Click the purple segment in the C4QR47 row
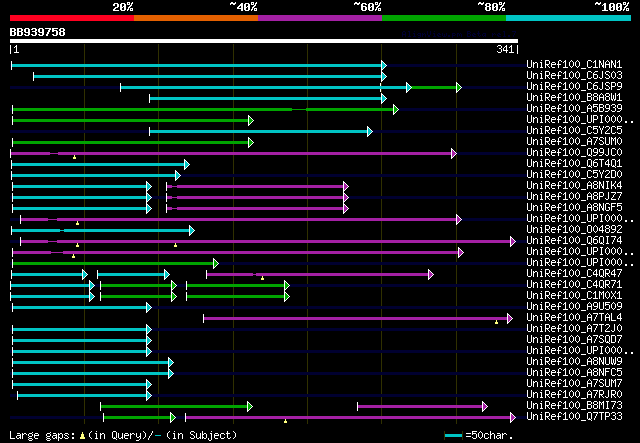The height and width of the screenshot is (443, 640). pos(320,275)
